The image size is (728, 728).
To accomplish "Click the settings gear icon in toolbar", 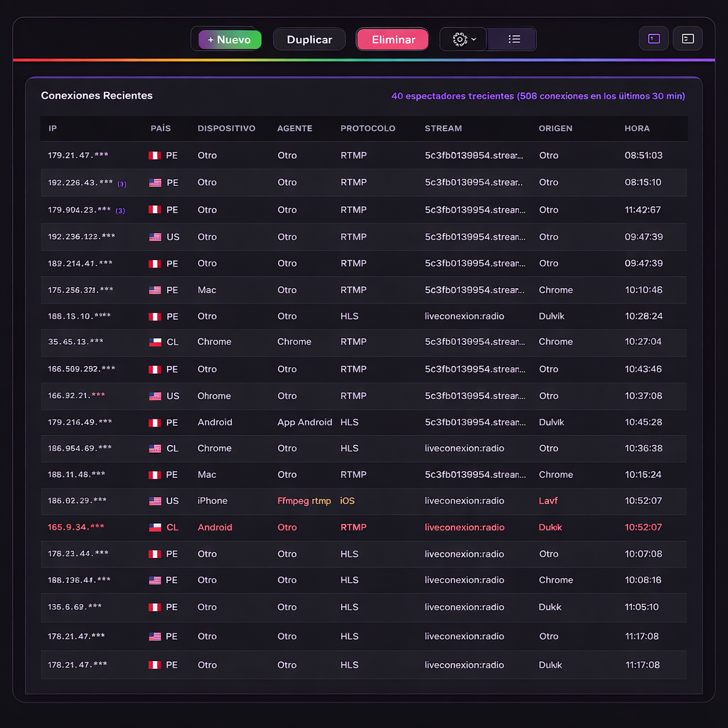I will coord(459,40).
